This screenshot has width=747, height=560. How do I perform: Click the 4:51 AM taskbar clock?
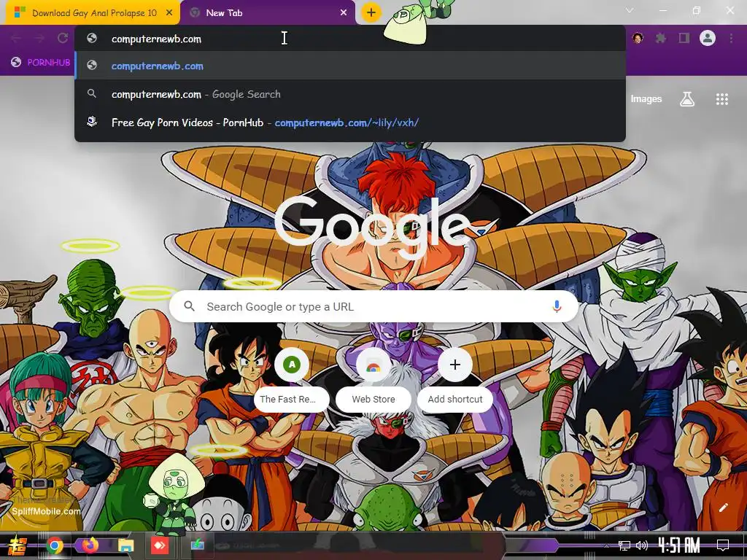[x=679, y=545]
